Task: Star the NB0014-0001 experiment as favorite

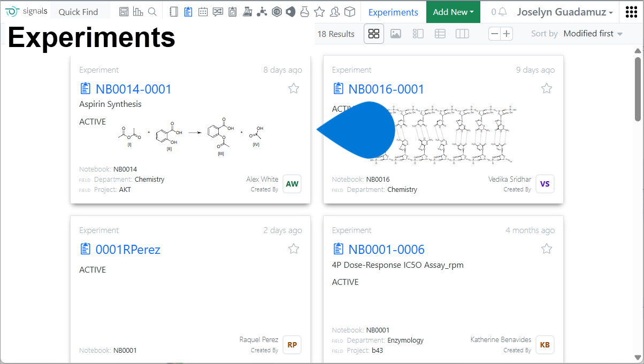Action: click(x=294, y=89)
